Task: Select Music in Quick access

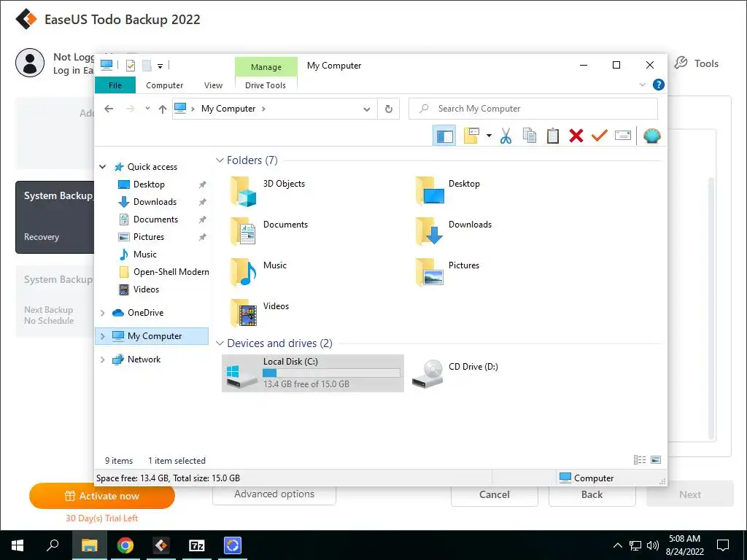Action: (x=144, y=254)
